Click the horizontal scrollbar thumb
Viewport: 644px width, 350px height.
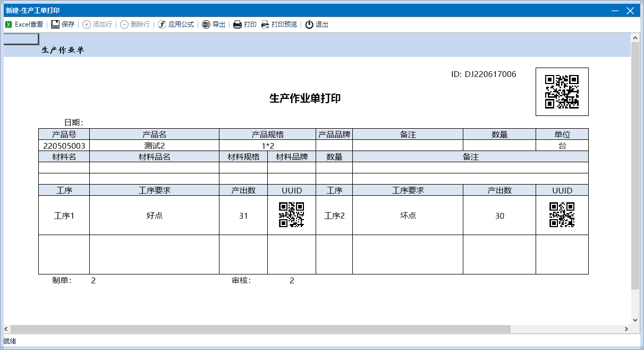tap(260, 329)
